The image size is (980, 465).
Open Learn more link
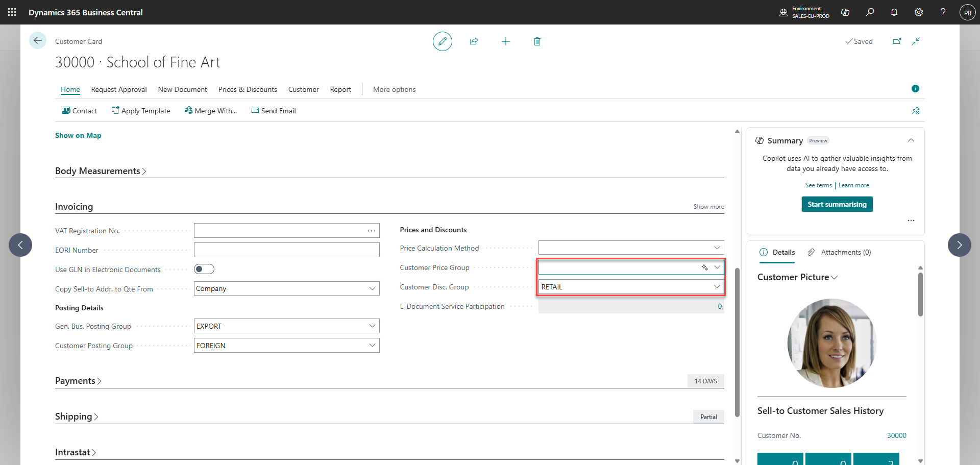[x=854, y=185]
